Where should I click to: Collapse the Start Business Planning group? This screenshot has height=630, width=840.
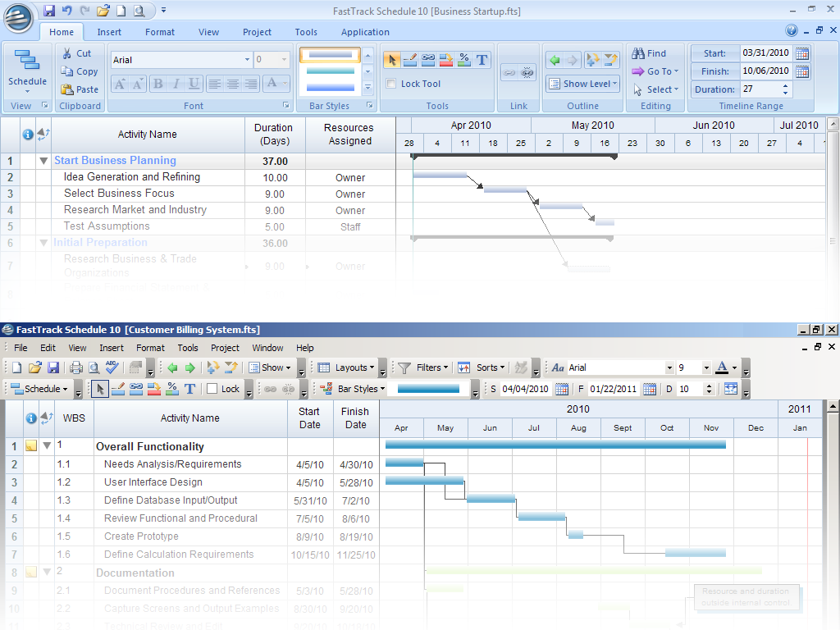click(43, 161)
